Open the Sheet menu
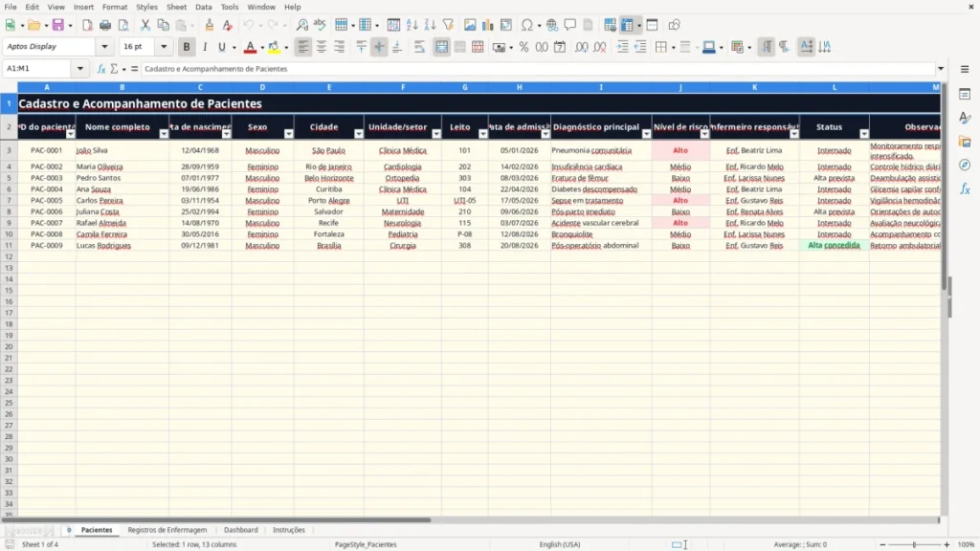 pos(176,7)
